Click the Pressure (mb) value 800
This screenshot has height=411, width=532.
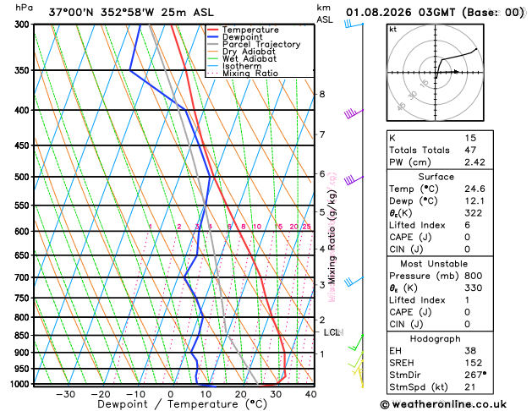point(474,276)
